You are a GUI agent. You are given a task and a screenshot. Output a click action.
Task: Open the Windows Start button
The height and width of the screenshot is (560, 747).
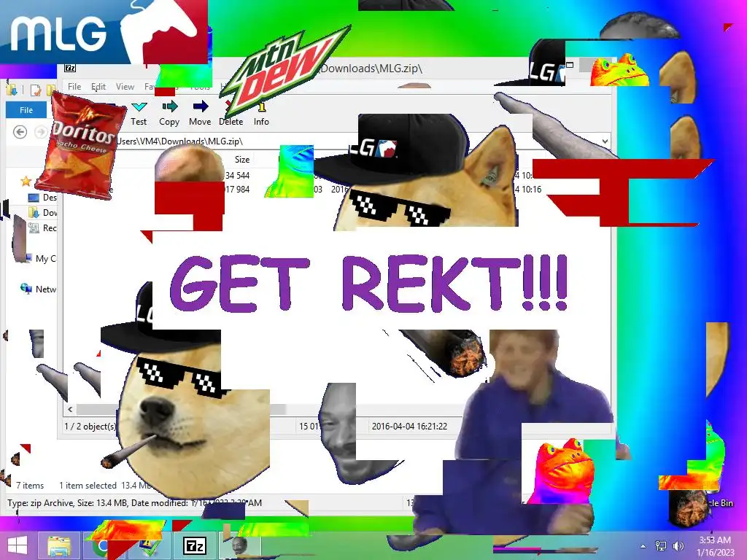(x=18, y=545)
